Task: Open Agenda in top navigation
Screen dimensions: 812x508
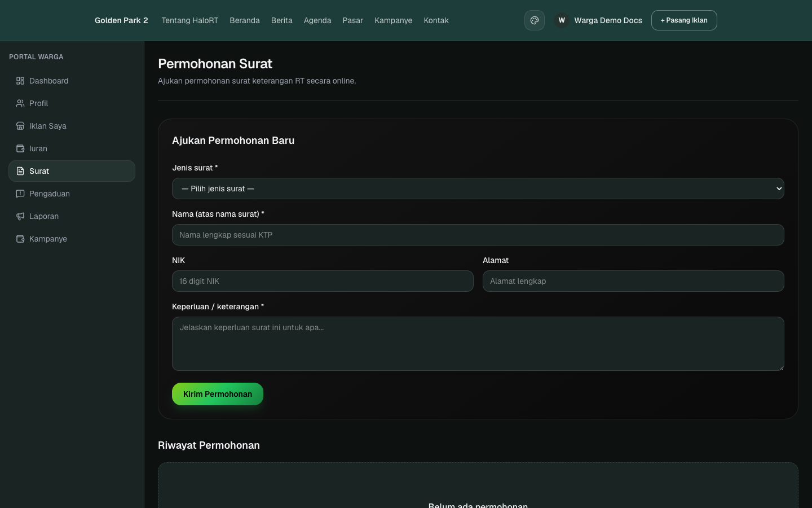Action: 317,20
